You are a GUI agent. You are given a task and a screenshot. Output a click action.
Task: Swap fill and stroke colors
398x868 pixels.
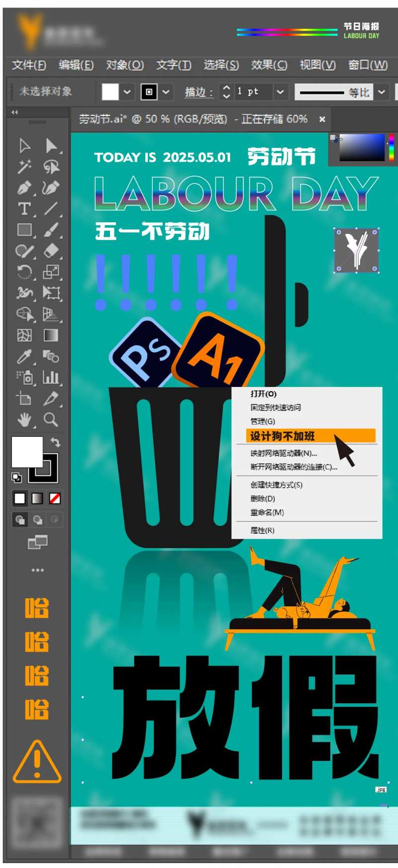coord(56,442)
